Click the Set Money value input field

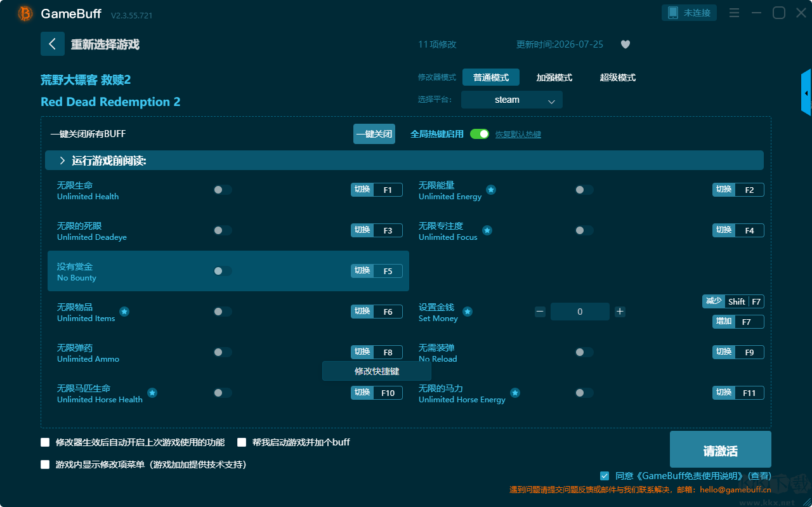pyautogui.click(x=580, y=312)
